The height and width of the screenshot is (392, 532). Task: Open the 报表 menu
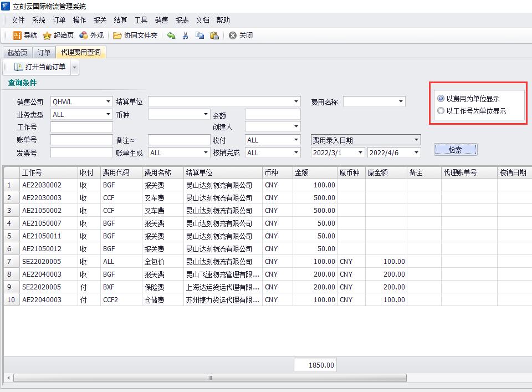182,20
